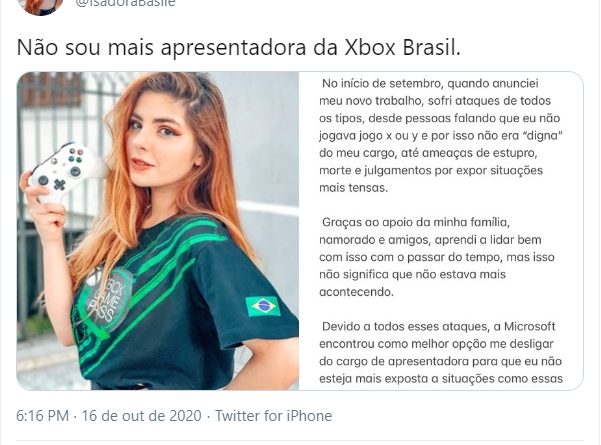The height and width of the screenshot is (445, 601).
Task: Click the paragraph starting Devido a todos
Action: pyautogui.click(x=441, y=353)
